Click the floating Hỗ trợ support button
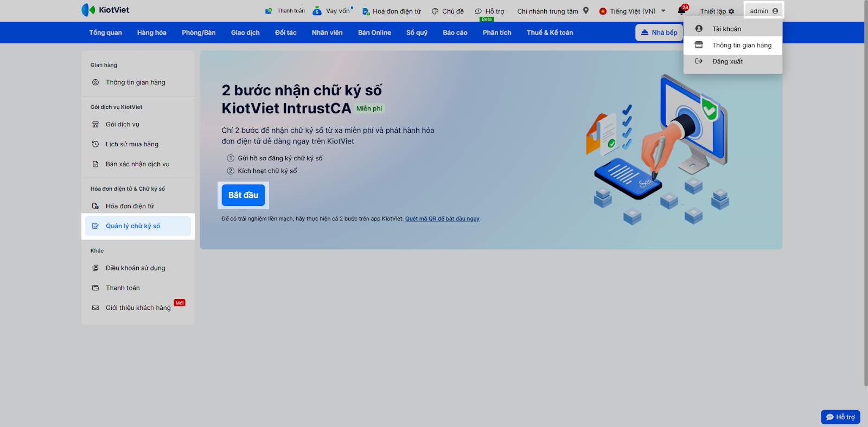 tap(840, 417)
